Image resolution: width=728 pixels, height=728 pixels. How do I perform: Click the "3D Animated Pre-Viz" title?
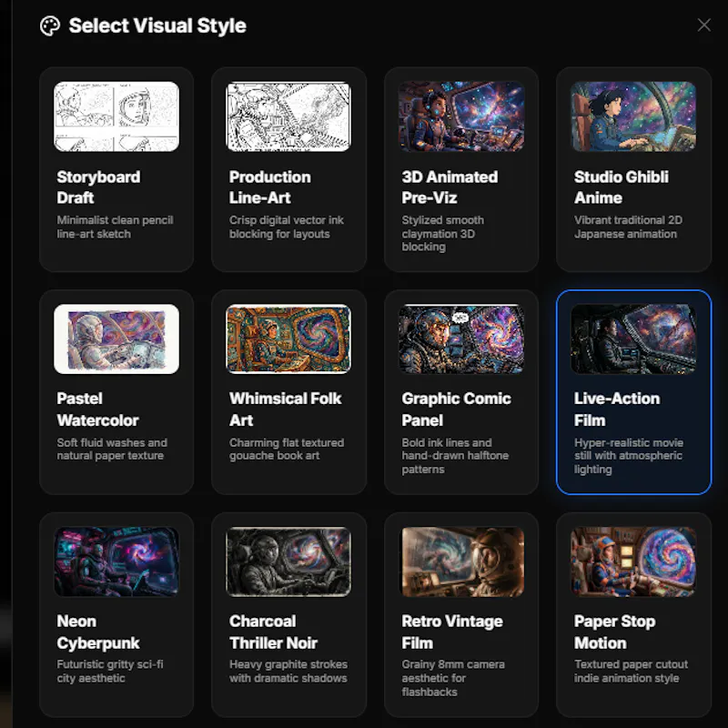(x=450, y=187)
